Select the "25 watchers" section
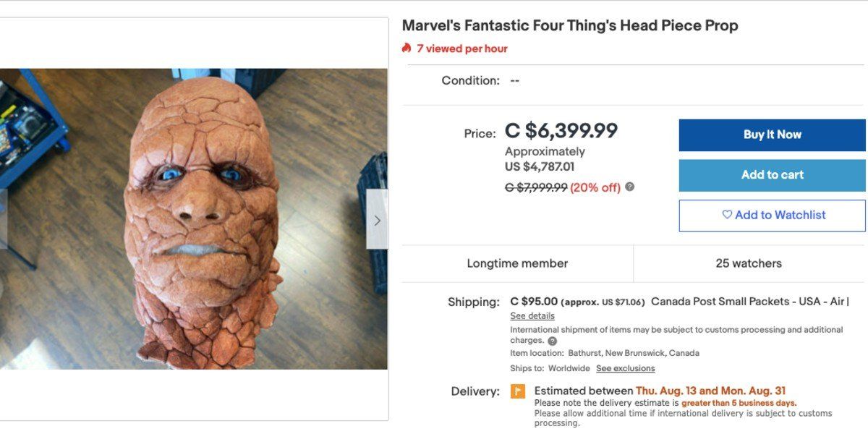The height and width of the screenshot is (434, 868). pyautogui.click(x=750, y=263)
